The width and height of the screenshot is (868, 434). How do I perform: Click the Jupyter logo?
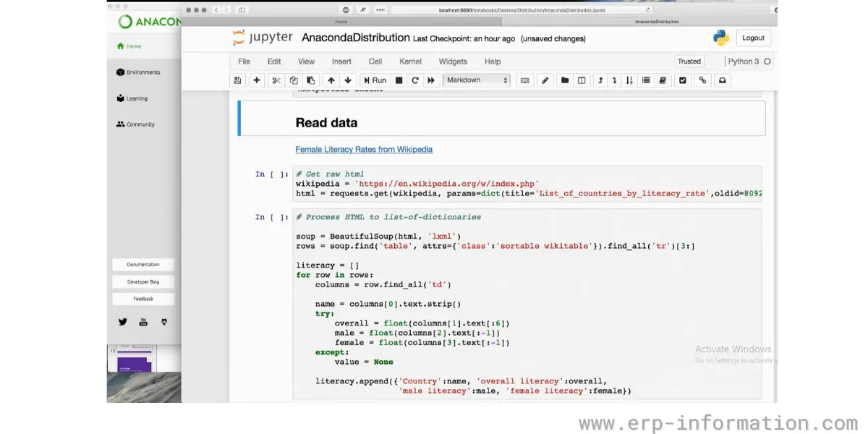point(262,38)
